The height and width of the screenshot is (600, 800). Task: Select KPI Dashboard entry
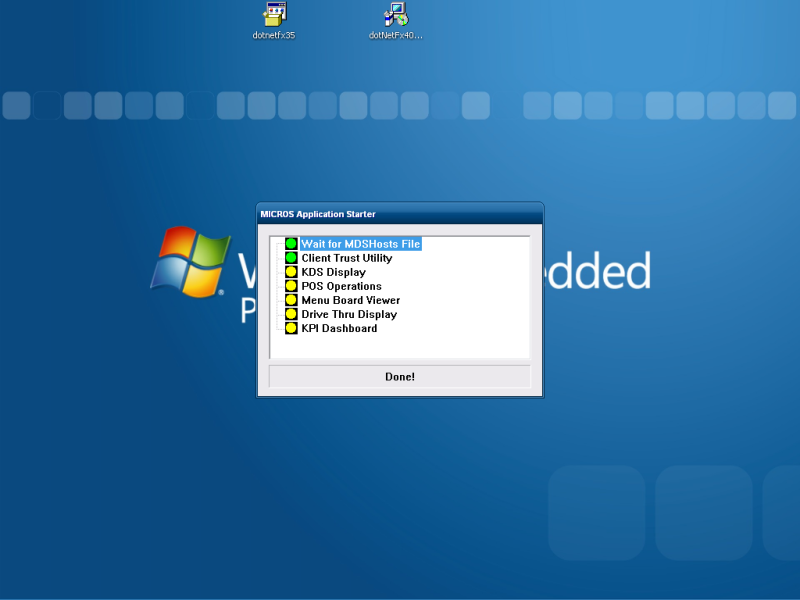(339, 328)
